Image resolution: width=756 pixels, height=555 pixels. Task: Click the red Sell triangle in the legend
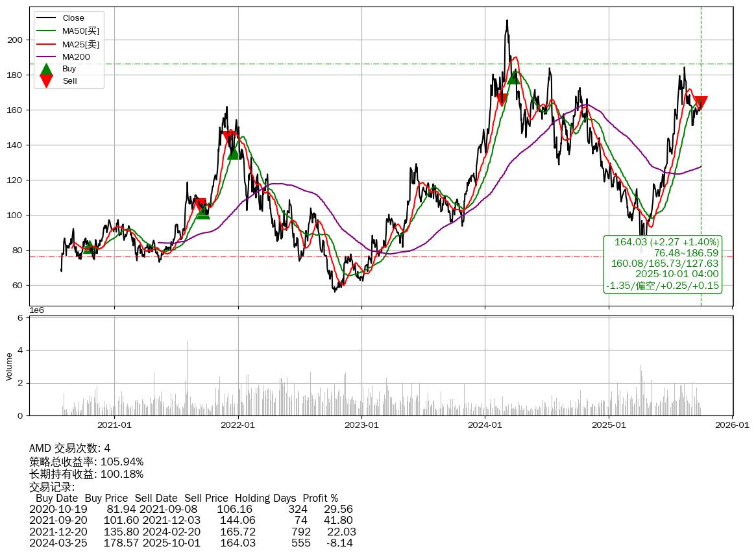click(x=46, y=80)
